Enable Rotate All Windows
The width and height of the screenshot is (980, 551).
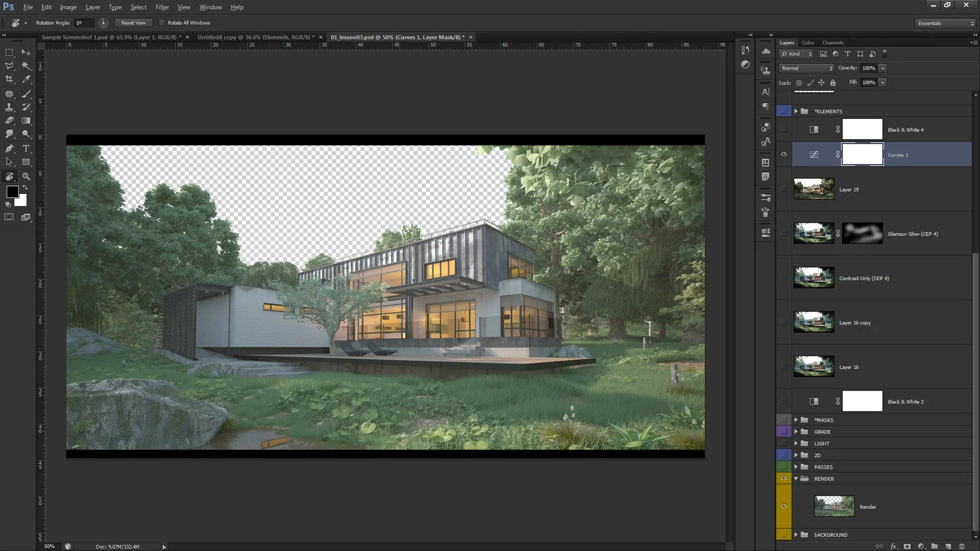[x=161, y=22]
